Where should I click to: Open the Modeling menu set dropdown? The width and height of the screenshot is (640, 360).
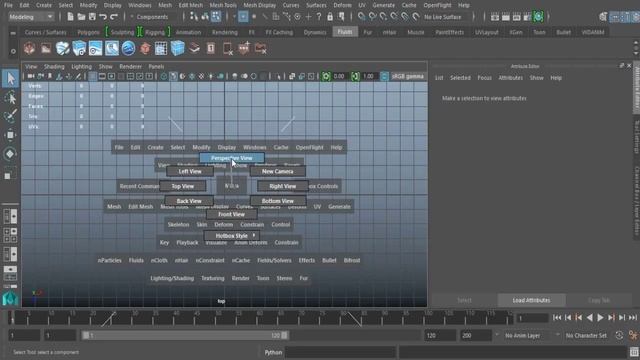click(31, 17)
